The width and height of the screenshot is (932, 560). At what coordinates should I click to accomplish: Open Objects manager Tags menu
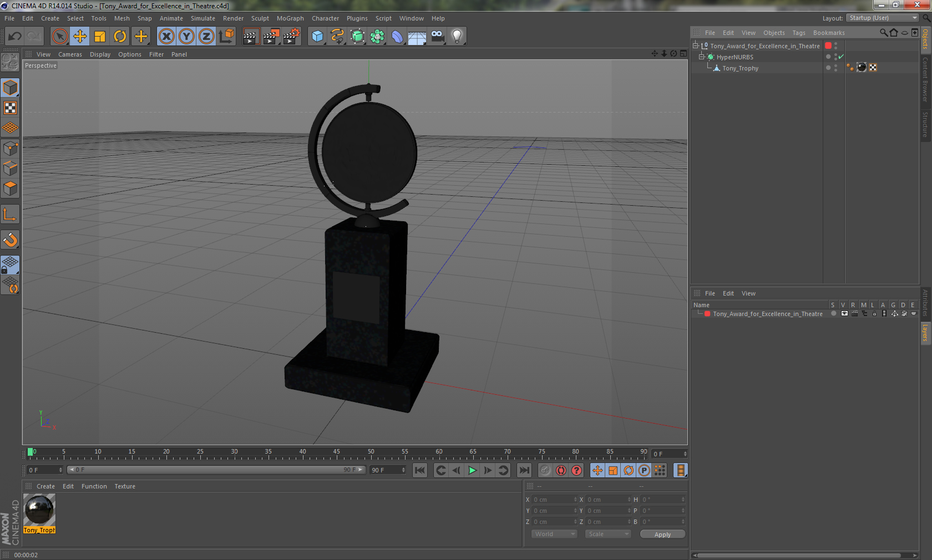(798, 33)
